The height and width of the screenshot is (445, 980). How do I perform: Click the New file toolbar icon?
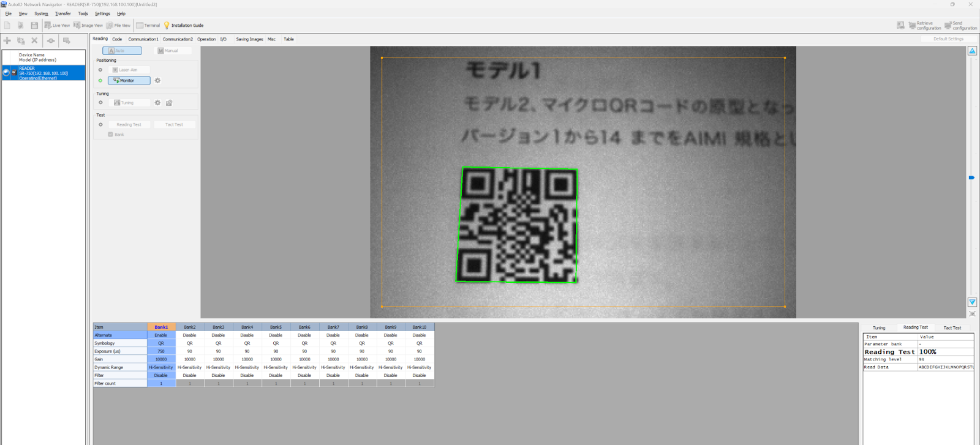[x=7, y=25]
